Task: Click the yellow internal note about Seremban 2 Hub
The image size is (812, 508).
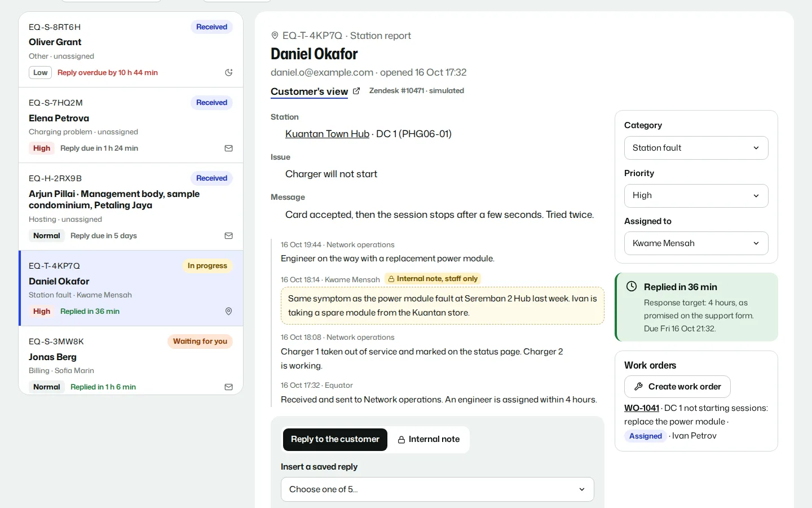Action: coord(443,305)
